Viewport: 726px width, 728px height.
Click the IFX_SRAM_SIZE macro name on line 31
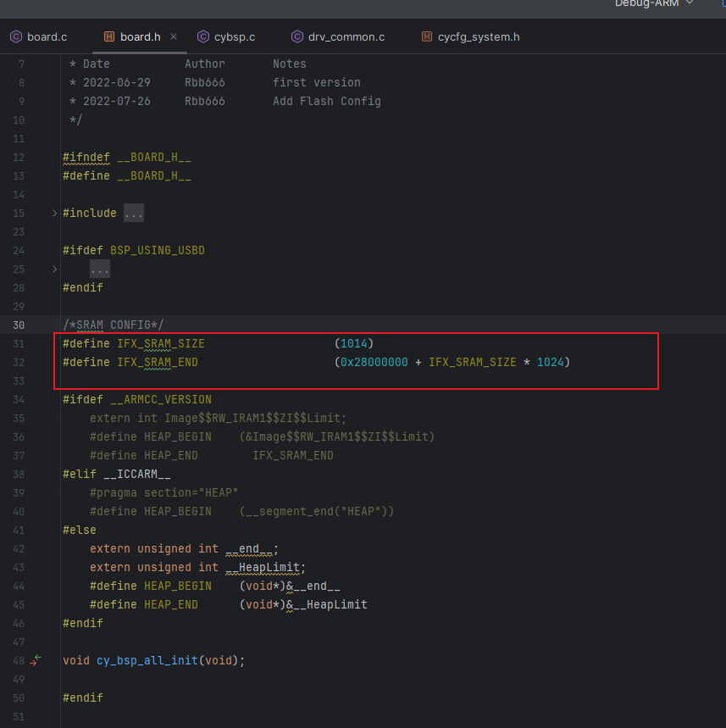coord(160,344)
